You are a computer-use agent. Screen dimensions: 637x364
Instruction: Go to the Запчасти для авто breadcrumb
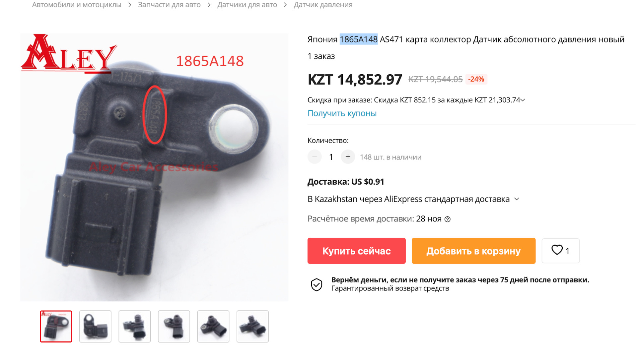coord(169,5)
